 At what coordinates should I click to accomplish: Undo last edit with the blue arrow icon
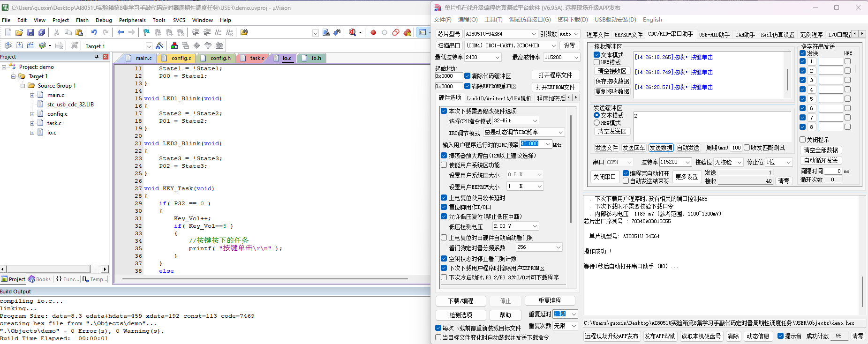tap(94, 32)
